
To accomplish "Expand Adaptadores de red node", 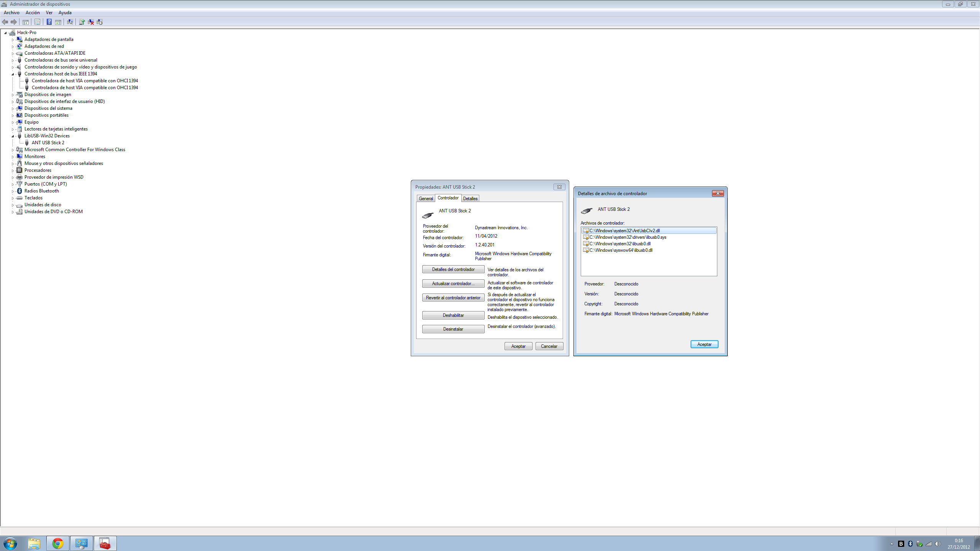I will coord(13,46).
